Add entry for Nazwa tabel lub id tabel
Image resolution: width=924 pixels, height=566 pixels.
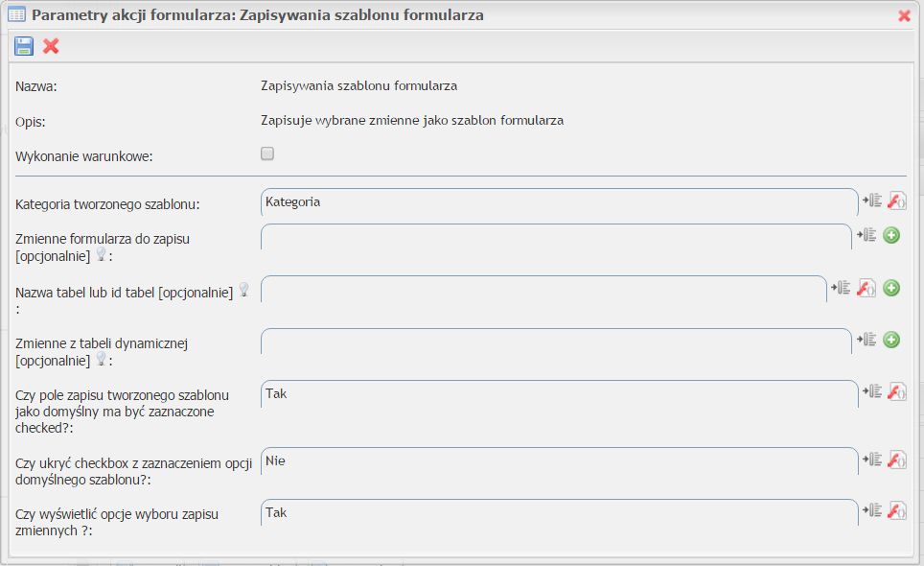coord(891,288)
